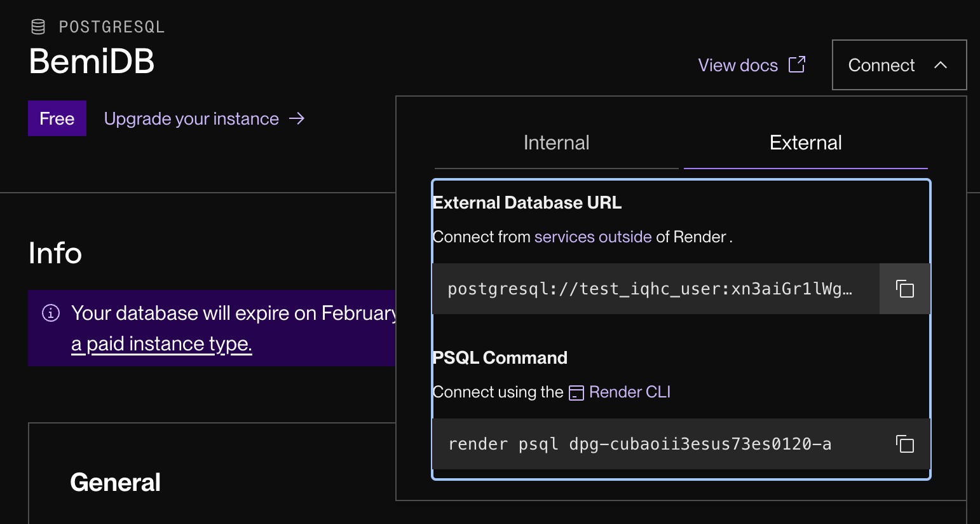
Task: Select the External tab
Action: tap(805, 143)
